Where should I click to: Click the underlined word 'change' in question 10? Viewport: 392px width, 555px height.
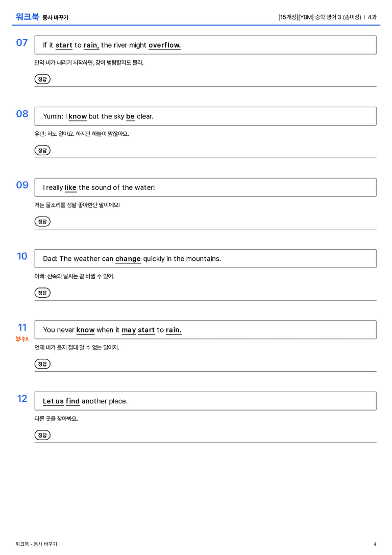[128, 259]
